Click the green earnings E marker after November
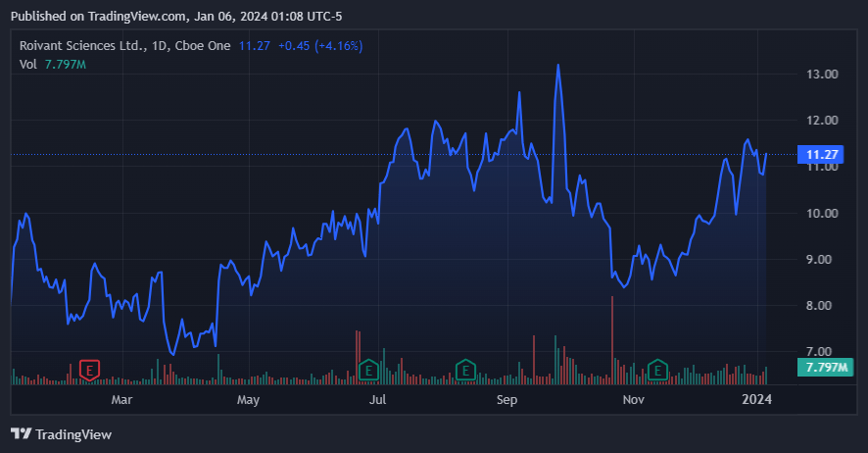The image size is (868, 453). pyautogui.click(x=657, y=370)
